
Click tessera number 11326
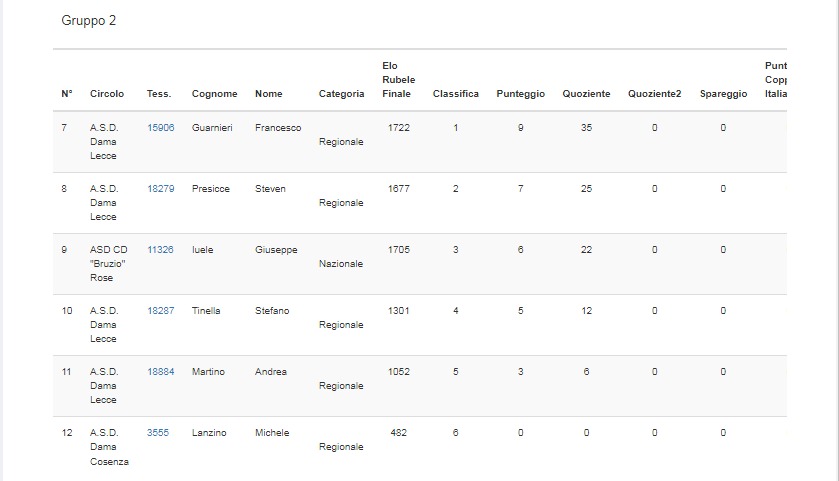(160, 250)
